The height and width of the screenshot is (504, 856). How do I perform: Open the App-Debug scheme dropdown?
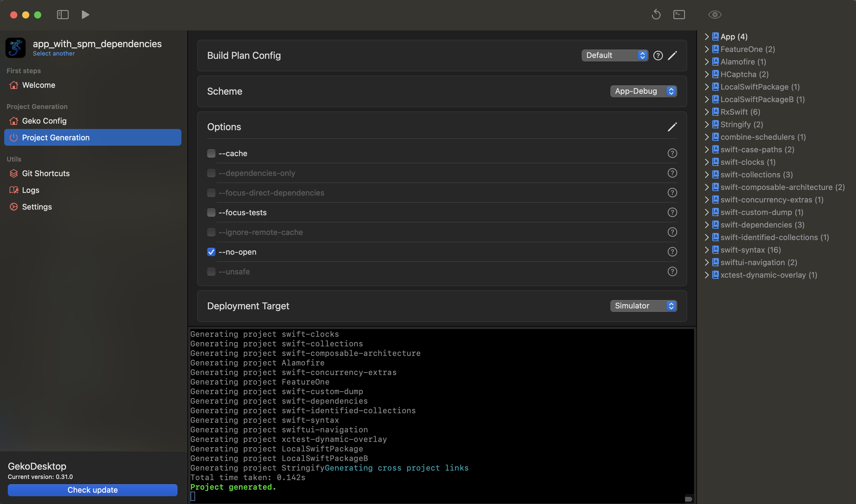click(x=643, y=91)
